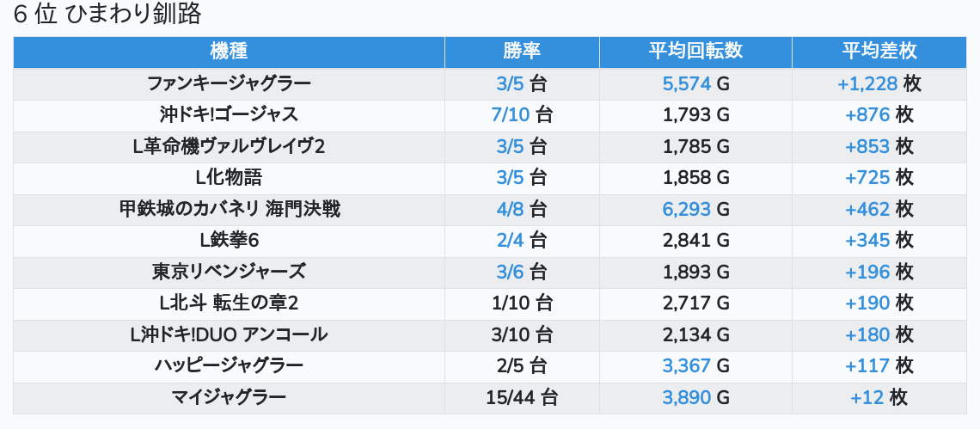Click the 沖ドキ!ゴージャス machine name
This screenshot has height=429, width=980.
(x=229, y=114)
